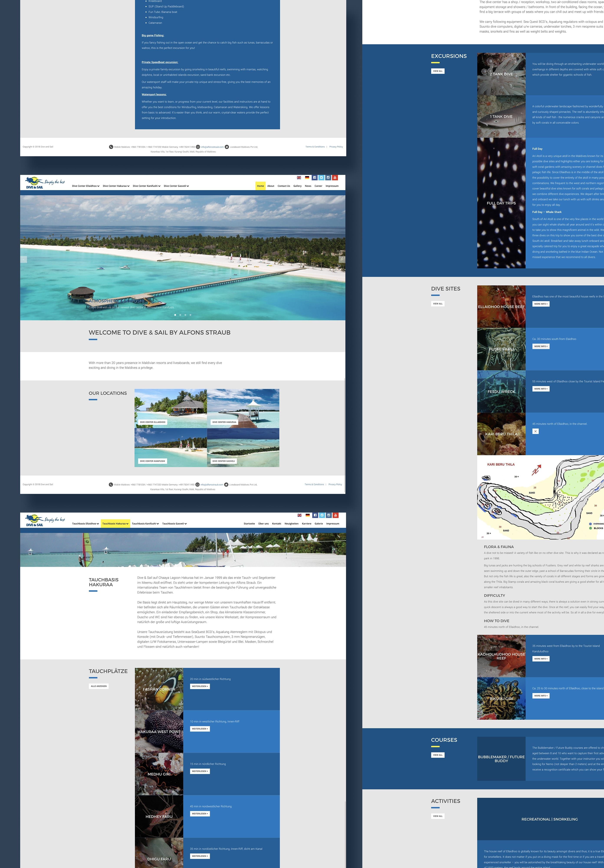Screen dimensions: 604x868
Task: Expand Dive Center Kanifushi dropdown menu
Action: click(x=146, y=186)
